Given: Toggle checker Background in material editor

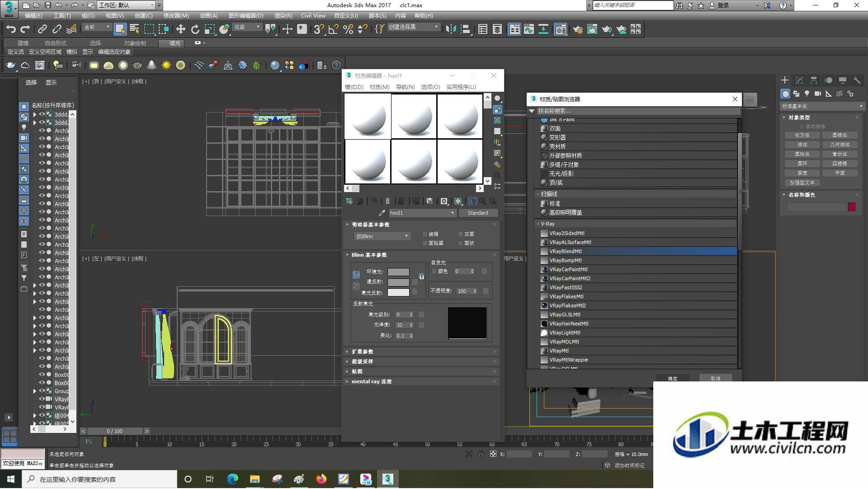Looking at the screenshot, I should (497, 120).
